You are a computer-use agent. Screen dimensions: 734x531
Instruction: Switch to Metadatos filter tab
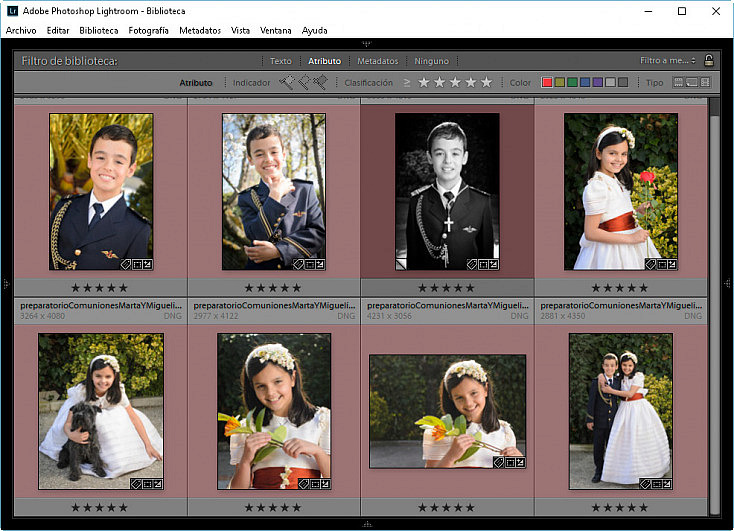(377, 61)
